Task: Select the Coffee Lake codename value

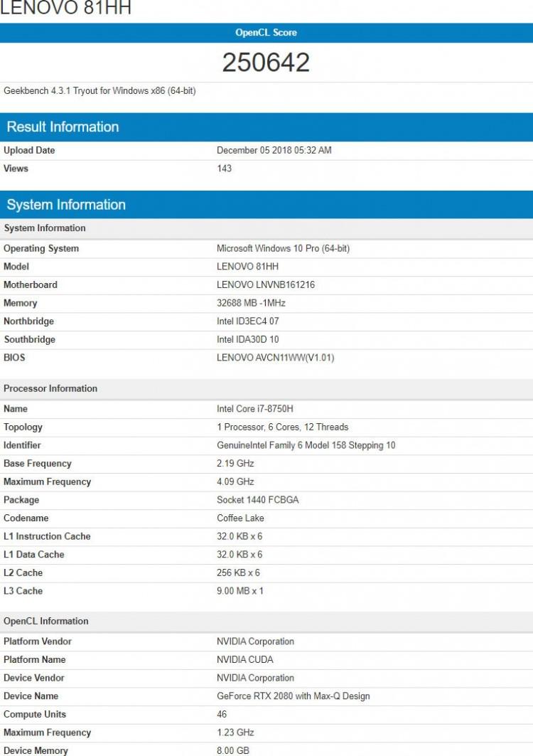Action: coord(240,518)
